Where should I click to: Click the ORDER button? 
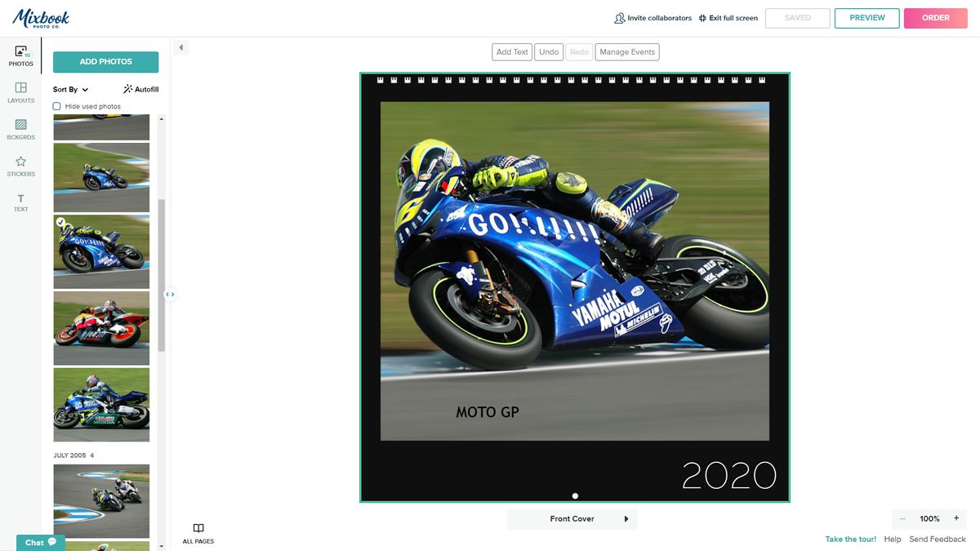tap(935, 17)
